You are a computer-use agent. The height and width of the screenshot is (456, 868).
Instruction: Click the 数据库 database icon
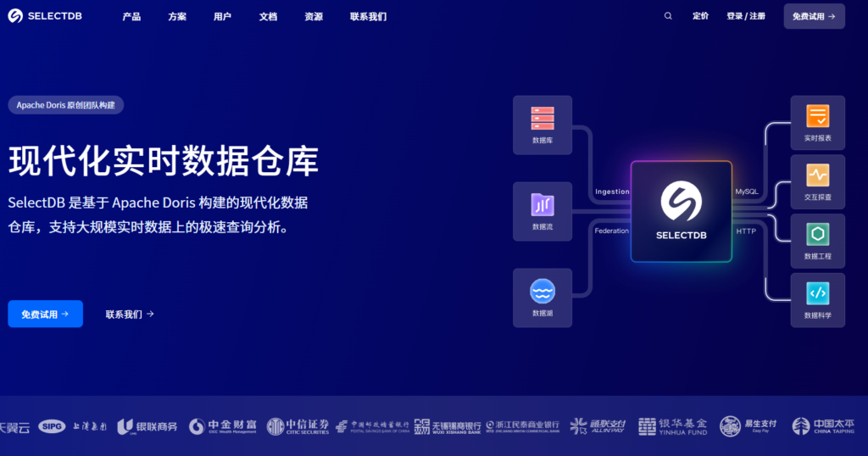[542, 119]
